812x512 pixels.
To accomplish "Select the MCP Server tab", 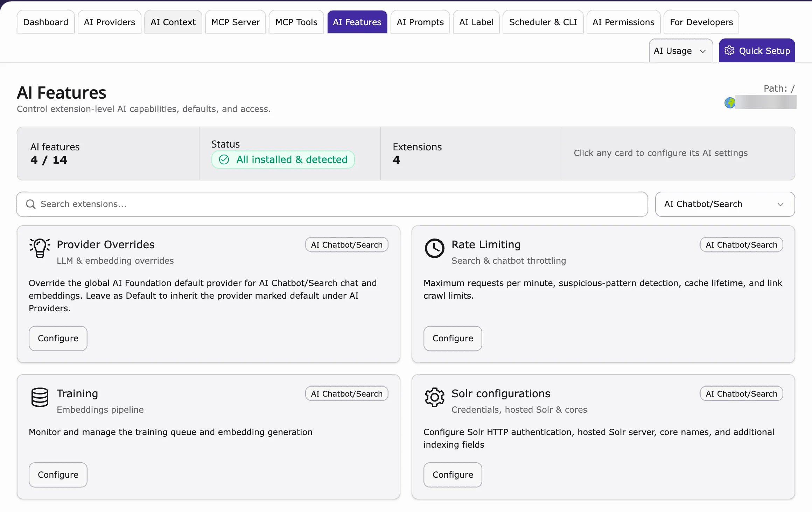I will tap(236, 22).
